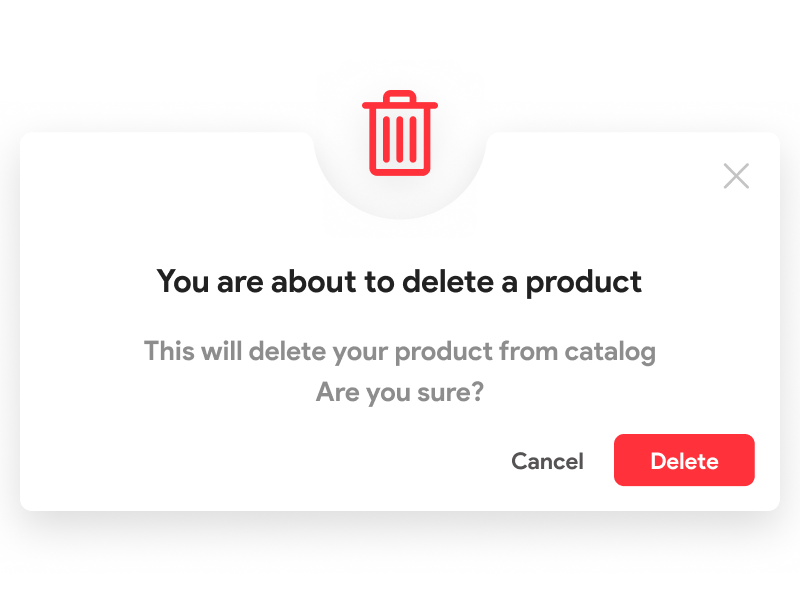
Task: Click the red trash can icon
Action: 400,134
